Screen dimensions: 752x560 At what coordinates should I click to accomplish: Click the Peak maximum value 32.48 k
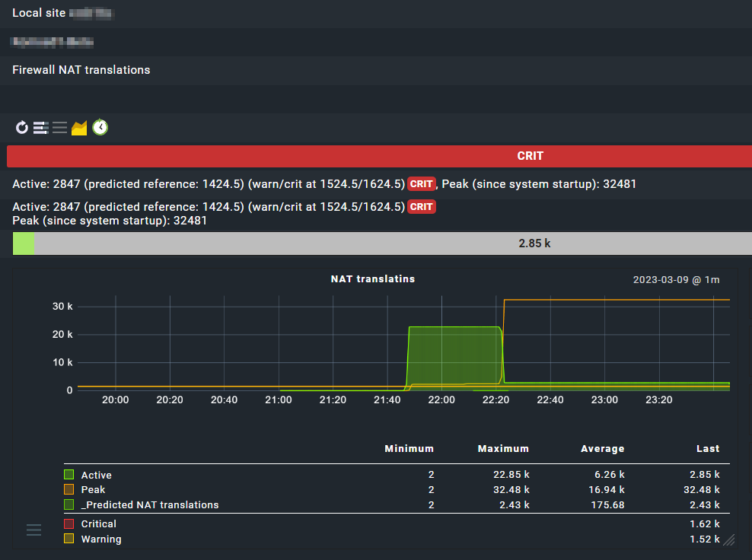[511, 489]
